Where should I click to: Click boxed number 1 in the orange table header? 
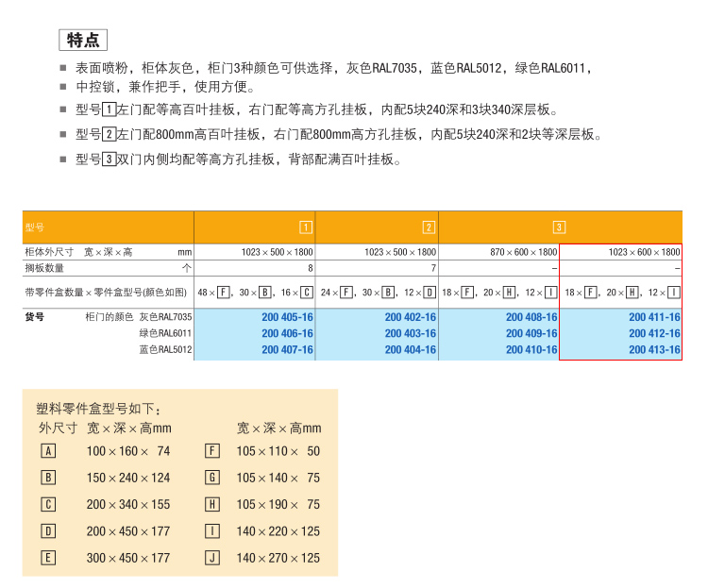(306, 227)
